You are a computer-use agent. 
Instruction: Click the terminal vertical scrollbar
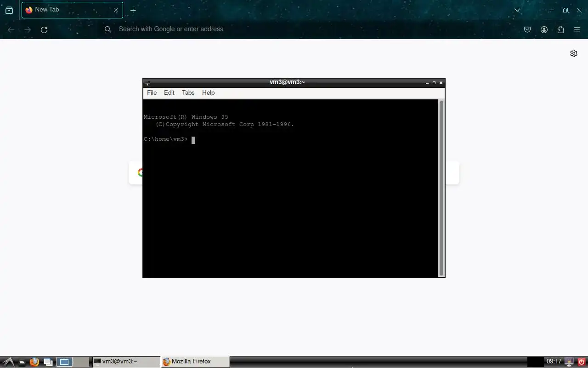coord(441,188)
